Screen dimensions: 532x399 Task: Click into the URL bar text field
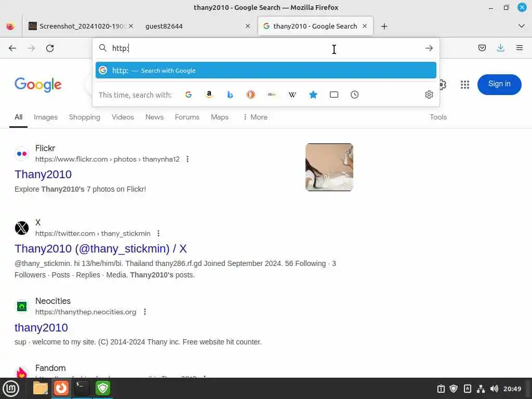(264, 48)
